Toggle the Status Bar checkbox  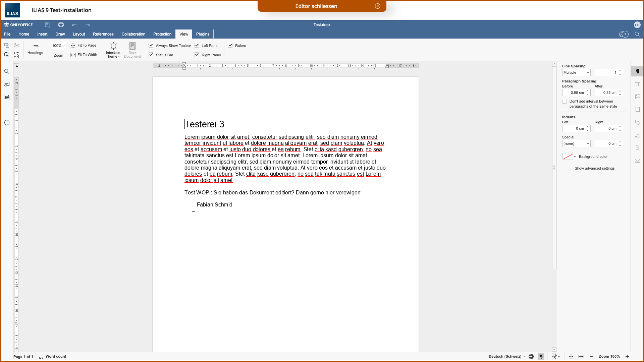point(151,55)
